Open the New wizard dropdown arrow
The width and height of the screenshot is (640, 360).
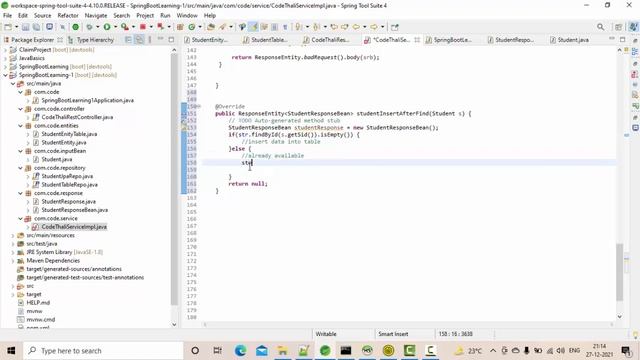click(x=16, y=27)
